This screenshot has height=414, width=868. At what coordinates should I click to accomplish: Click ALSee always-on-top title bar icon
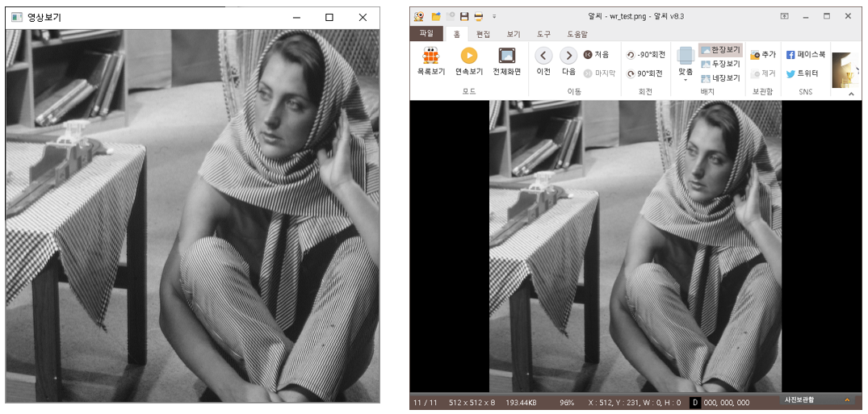(x=785, y=16)
